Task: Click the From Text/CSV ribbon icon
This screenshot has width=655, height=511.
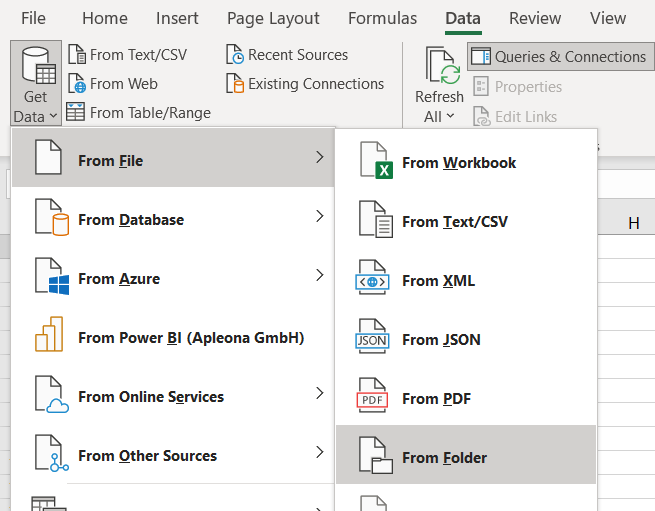Action: click(76, 55)
